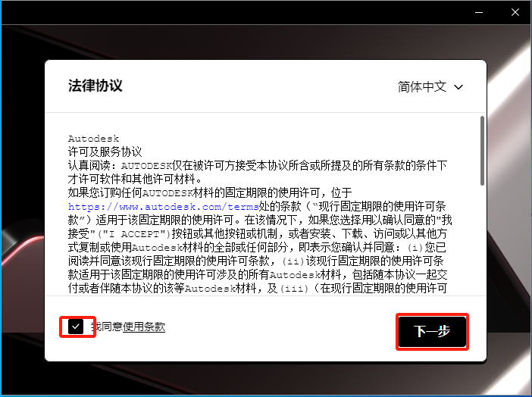Click the 下一步 button
This screenshot has height=397, width=532.
point(432,332)
